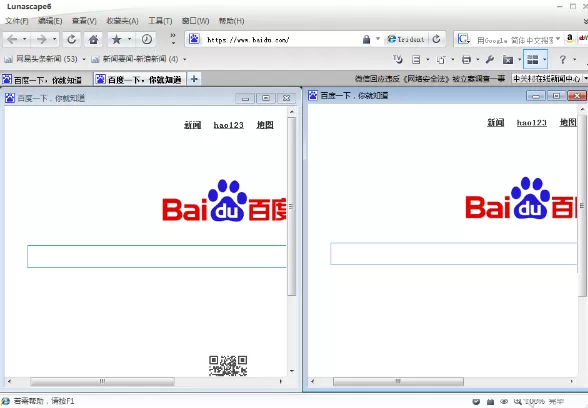Click the Help question mark icon

[562, 60]
